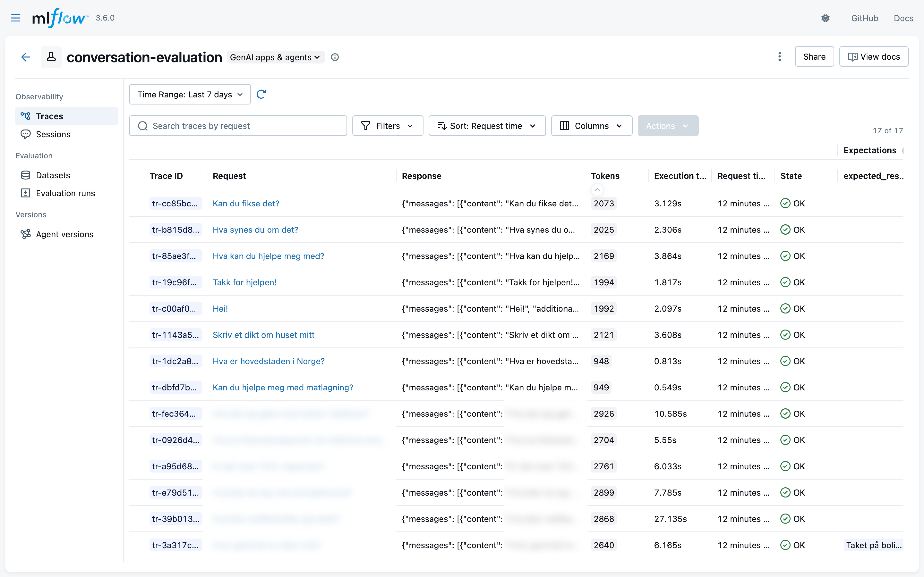Open the hamburger navigation menu
This screenshot has height=577, width=924.
(15, 18)
